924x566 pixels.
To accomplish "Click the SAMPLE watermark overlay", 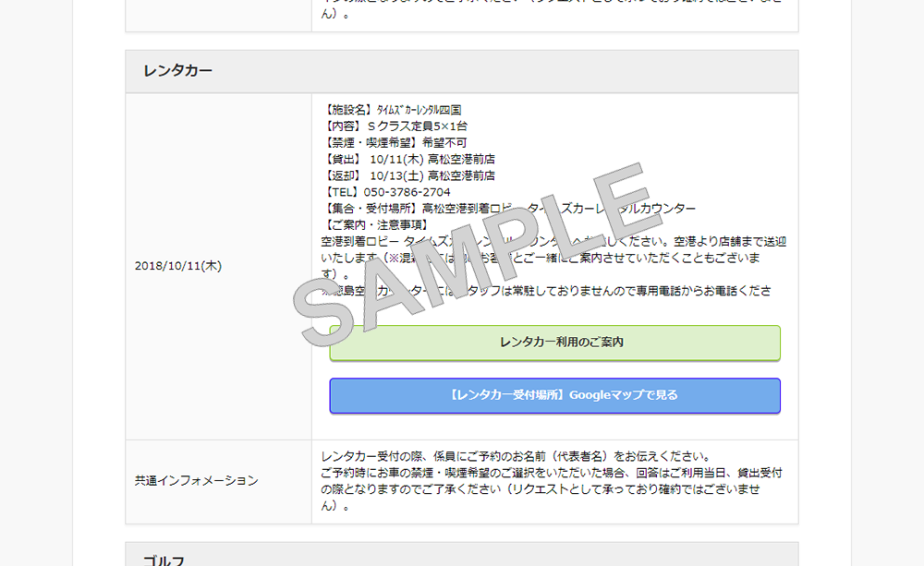I will point(471,251).
